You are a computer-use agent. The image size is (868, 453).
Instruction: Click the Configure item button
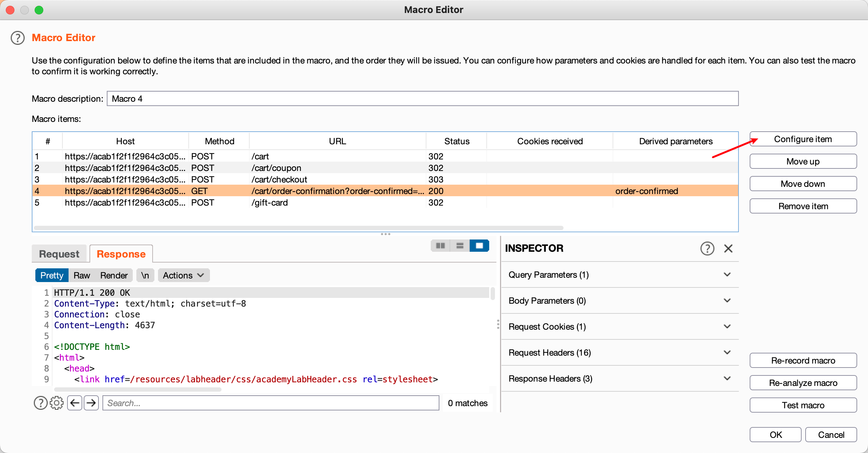[803, 139]
